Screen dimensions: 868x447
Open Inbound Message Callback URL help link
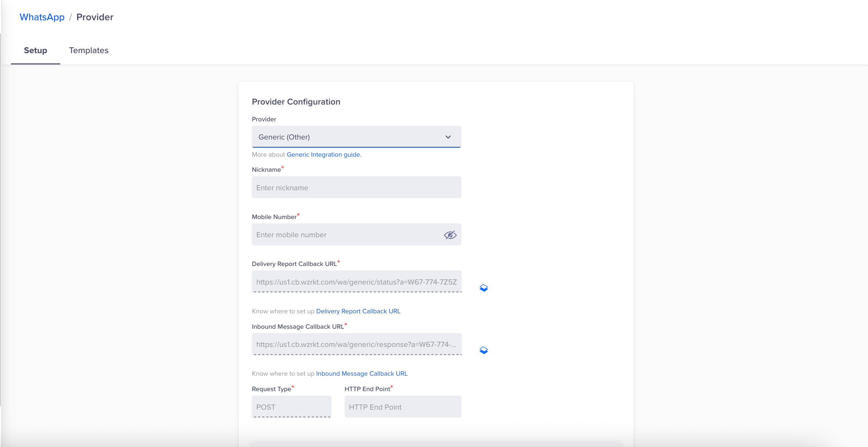pyautogui.click(x=362, y=374)
